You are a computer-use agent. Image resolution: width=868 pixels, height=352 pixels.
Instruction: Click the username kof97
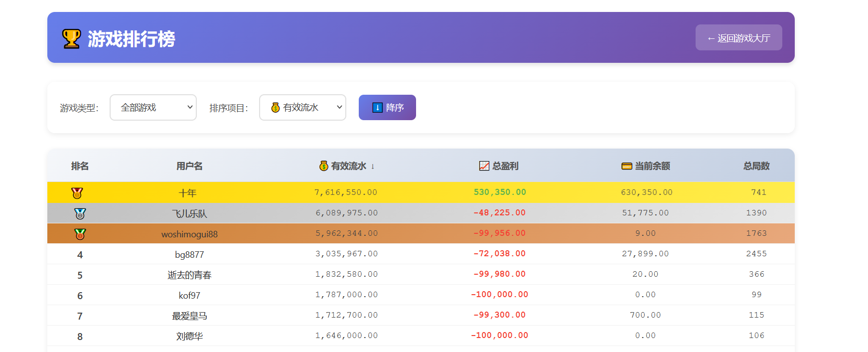click(189, 296)
